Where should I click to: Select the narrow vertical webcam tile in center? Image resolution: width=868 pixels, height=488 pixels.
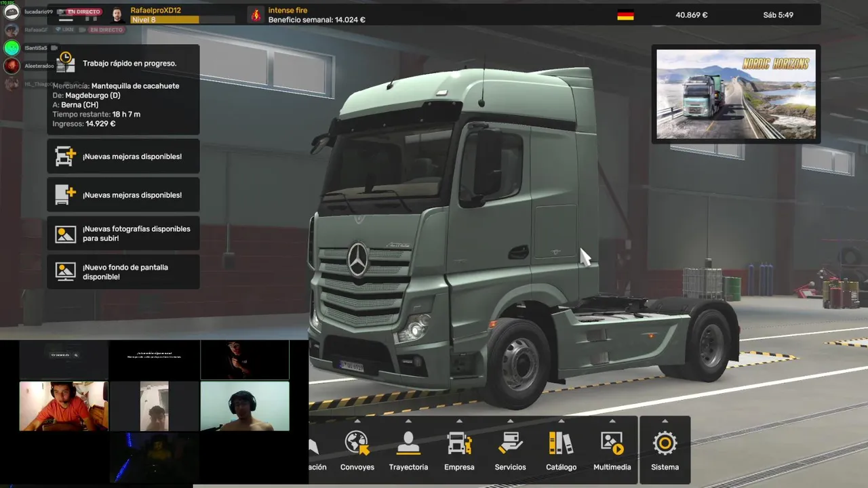pos(154,406)
